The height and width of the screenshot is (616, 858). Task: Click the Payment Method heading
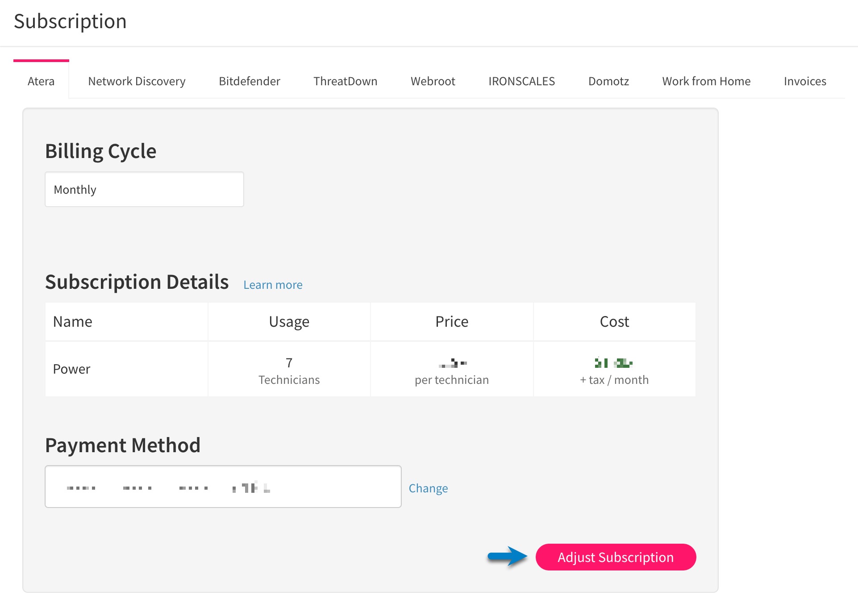[123, 445]
